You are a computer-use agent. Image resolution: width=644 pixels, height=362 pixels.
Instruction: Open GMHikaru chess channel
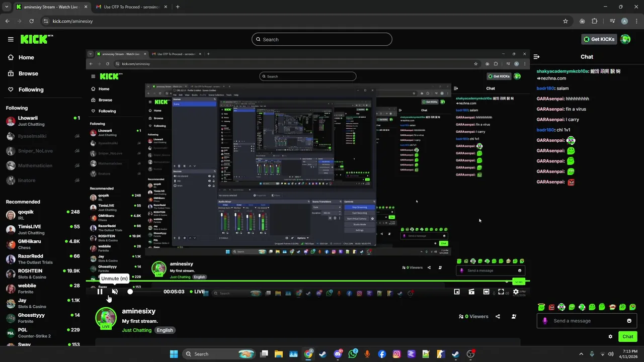pyautogui.click(x=43, y=244)
